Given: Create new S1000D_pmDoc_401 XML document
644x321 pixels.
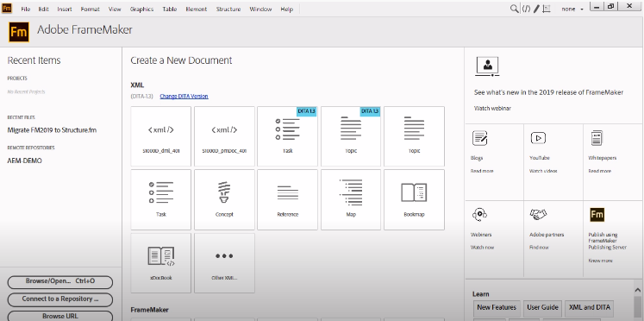Looking at the screenshot, I should pyautogui.click(x=224, y=136).
